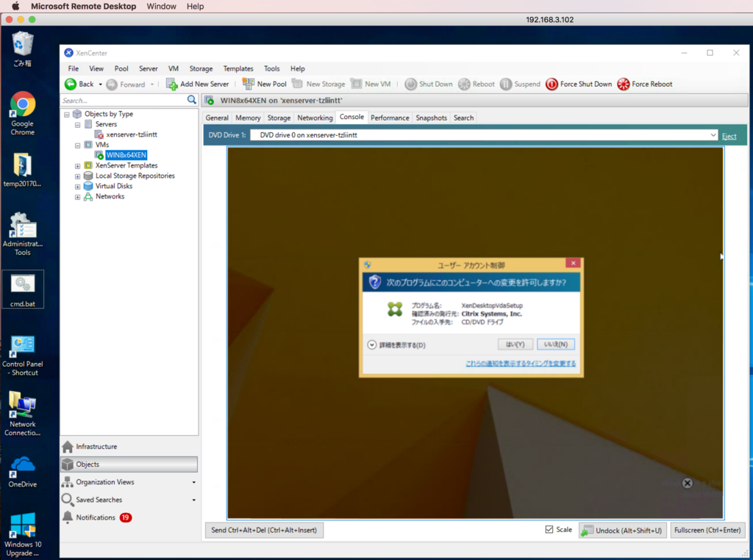Screen dimensions: 753x560
Task: Click the New Storage toolbar icon
Action: tap(298, 84)
